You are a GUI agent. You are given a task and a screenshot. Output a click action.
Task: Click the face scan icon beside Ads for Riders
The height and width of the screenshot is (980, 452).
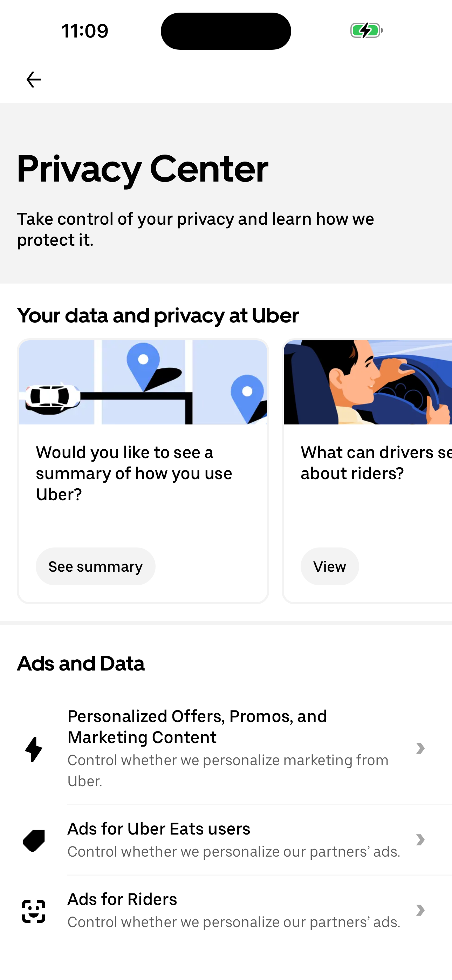pyautogui.click(x=34, y=911)
